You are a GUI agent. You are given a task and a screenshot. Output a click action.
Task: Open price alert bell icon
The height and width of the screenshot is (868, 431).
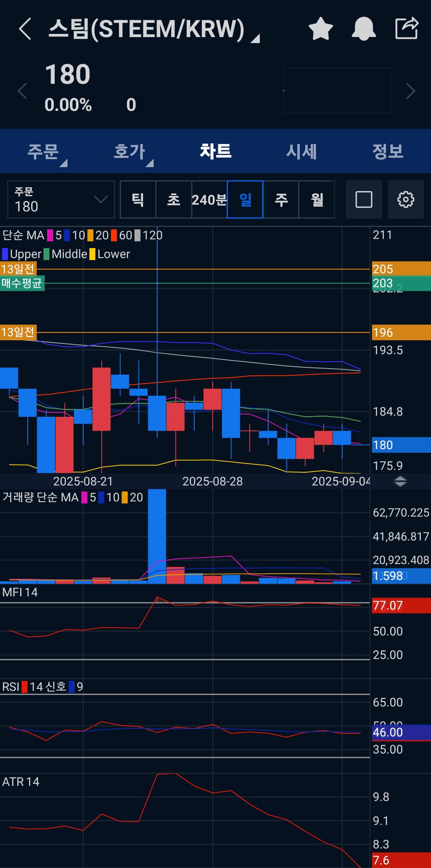pos(364,29)
